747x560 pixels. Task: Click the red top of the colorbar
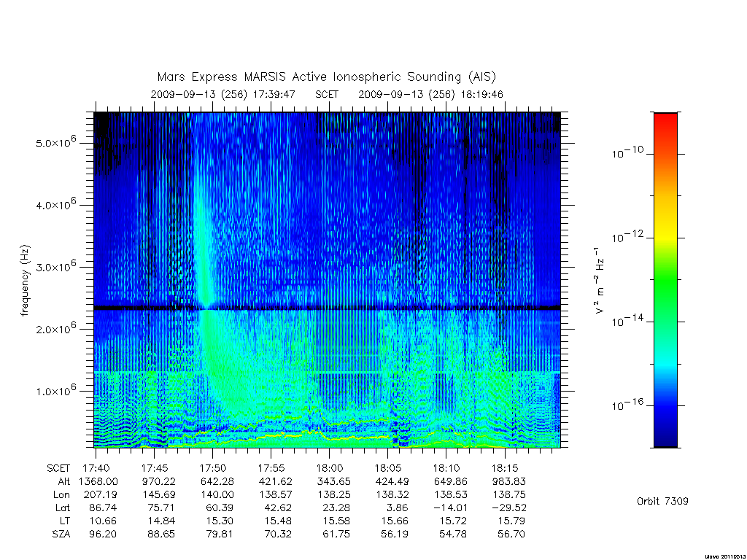click(x=665, y=124)
